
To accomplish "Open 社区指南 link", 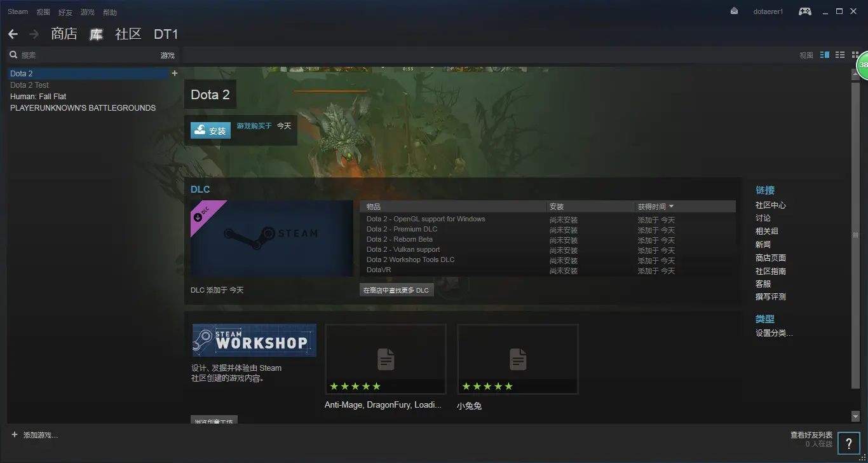I will pyautogui.click(x=771, y=271).
